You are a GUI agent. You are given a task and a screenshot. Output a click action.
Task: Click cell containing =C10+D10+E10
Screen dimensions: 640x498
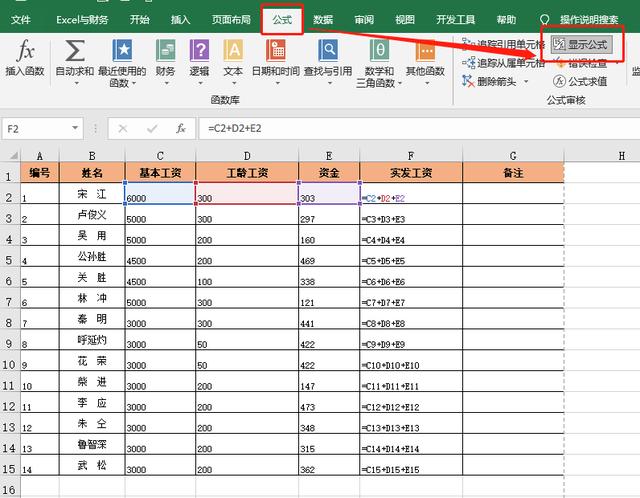(x=411, y=361)
